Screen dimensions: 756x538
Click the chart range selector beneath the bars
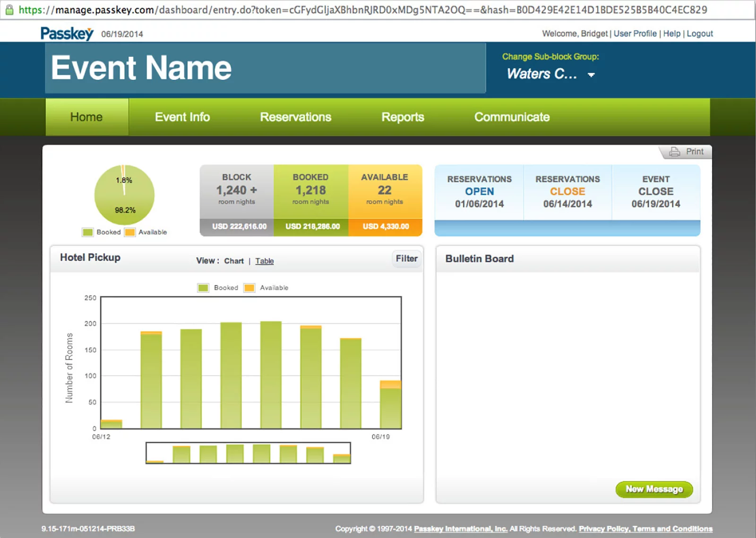click(x=249, y=453)
